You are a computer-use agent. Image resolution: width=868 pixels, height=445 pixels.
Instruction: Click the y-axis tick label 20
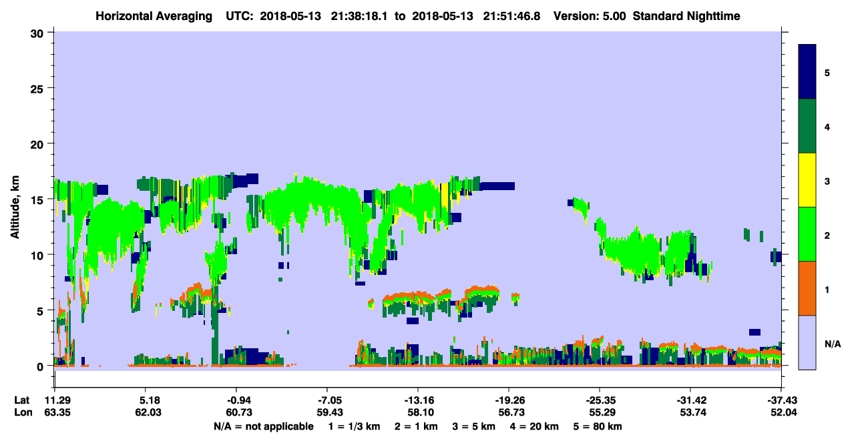(39, 144)
